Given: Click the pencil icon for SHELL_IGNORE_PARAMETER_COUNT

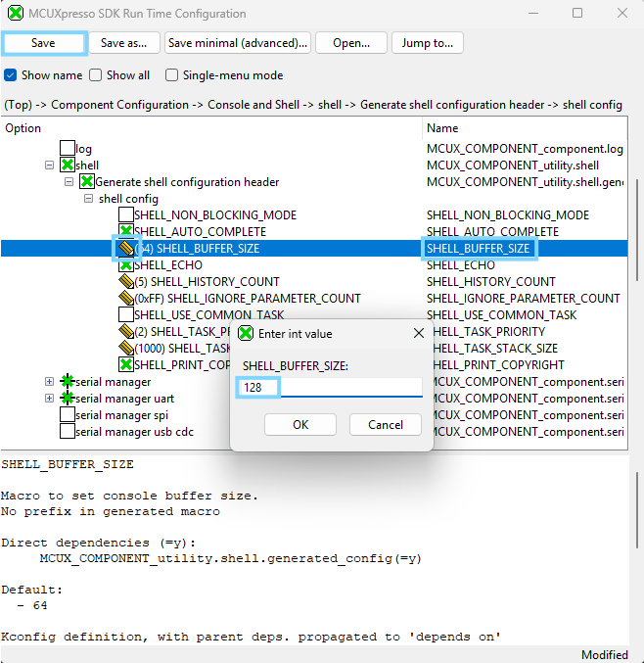Looking at the screenshot, I should (x=125, y=298).
